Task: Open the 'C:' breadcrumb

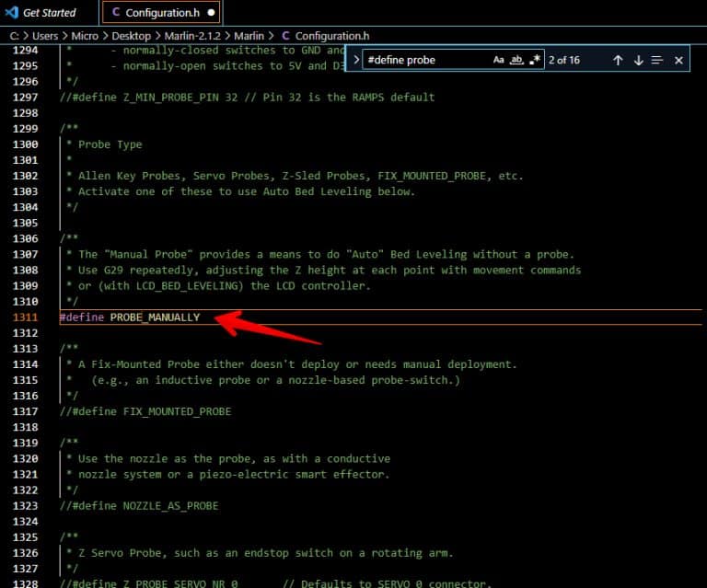Action: pos(14,36)
